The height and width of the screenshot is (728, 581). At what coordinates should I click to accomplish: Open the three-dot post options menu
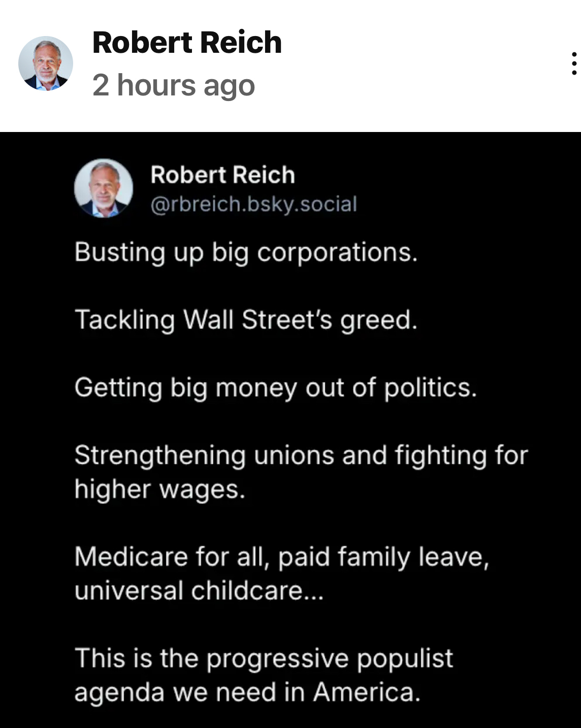pos(574,63)
